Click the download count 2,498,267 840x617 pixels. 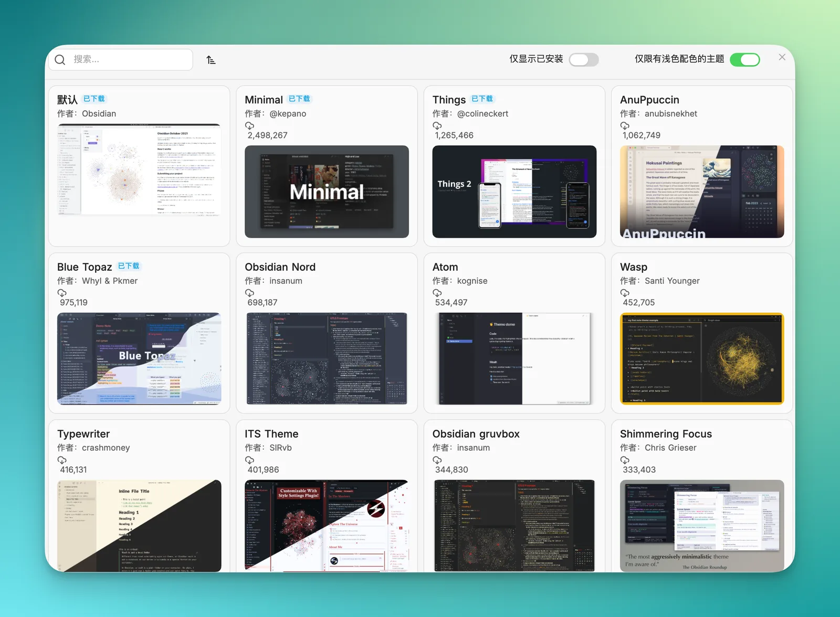click(x=267, y=135)
